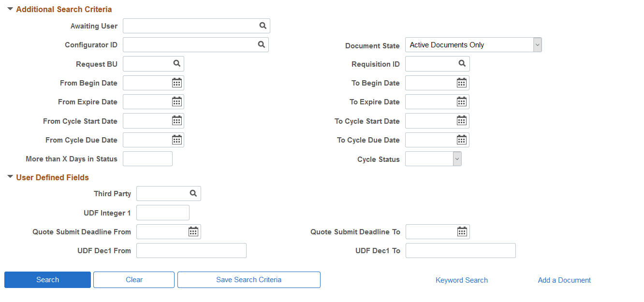
Task: Open the Requisition ID lookup
Action: [460, 63]
